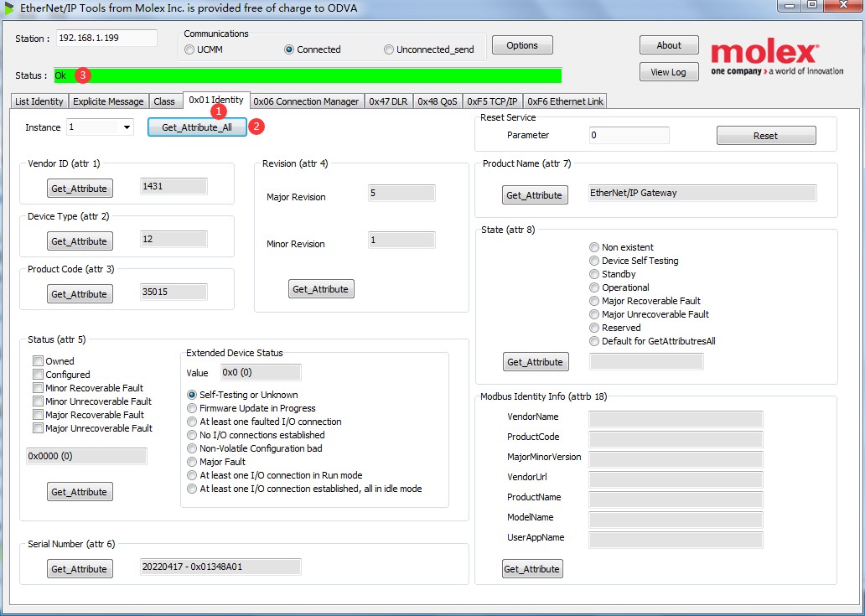Select At least one I/O connection in Run mode
The height and width of the screenshot is (616, 865).
(x=192, y=475)
